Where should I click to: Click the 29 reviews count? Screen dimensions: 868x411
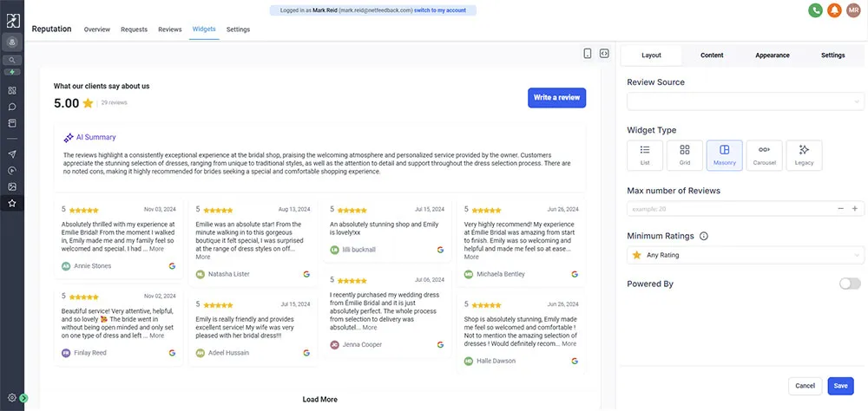[114, 103]
